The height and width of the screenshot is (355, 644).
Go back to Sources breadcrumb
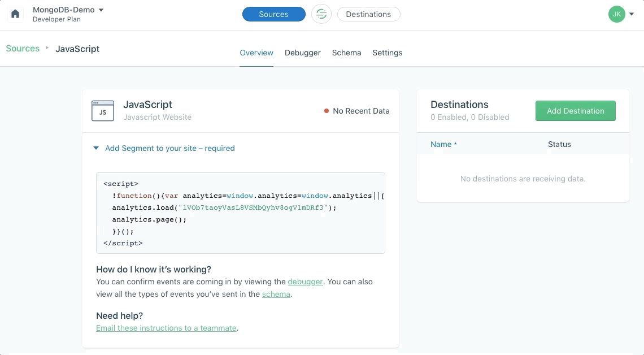[x=23, y=49]
